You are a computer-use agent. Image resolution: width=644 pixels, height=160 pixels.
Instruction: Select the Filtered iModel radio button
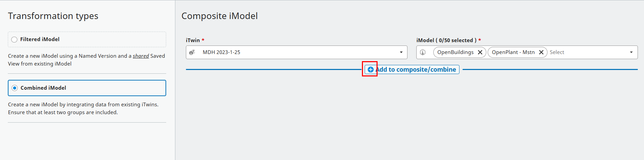pyautogui.click(x=14, y=39)
